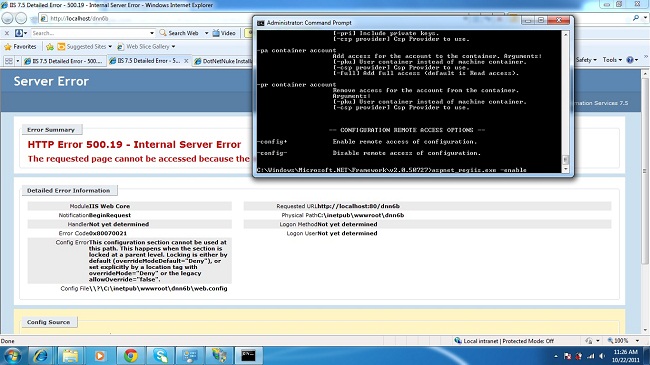650x365 pixels.
Task: Click the Add to Favorites Bar icon
Action: pyautogui.click(x=50, y=46)
